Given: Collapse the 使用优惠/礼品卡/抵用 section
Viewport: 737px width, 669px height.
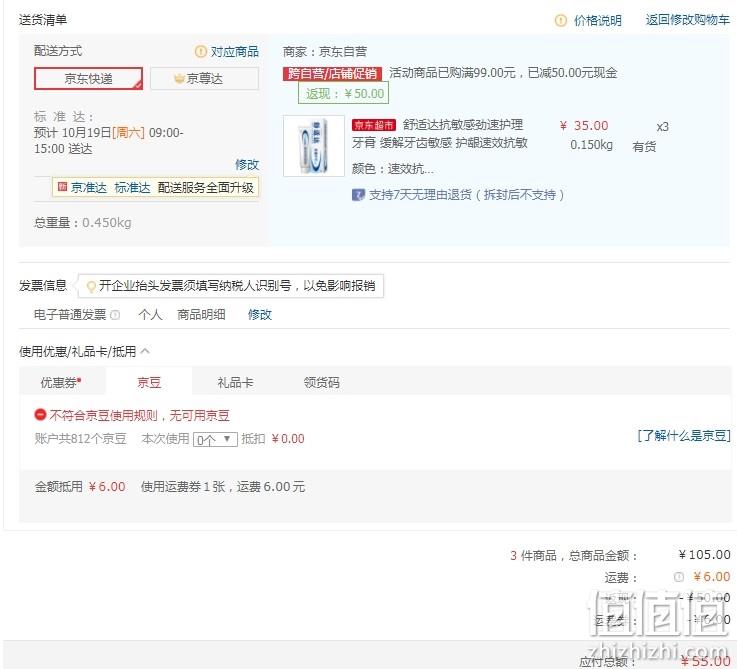Looking at the screenshot, I should [145, 351].
